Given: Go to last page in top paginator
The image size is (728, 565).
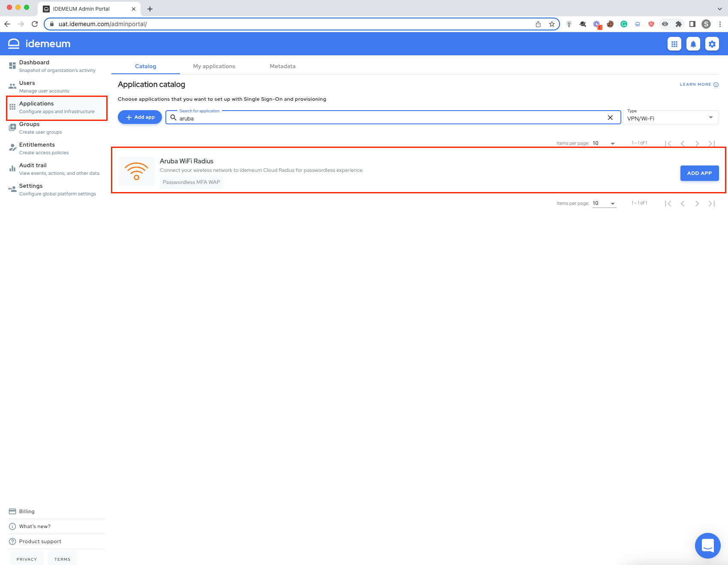Looking at the screenshot, I should pyautogui.click(x=712, y=144).
